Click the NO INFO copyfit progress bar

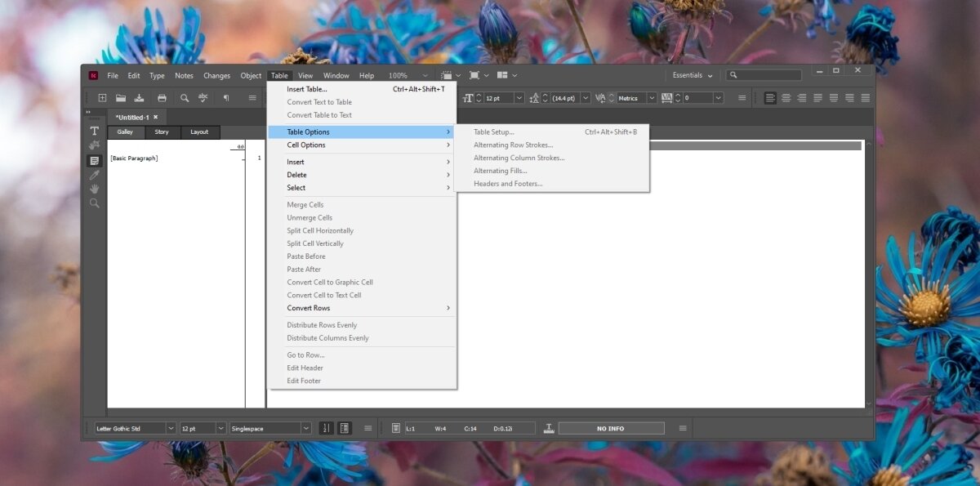click(611, 428)
